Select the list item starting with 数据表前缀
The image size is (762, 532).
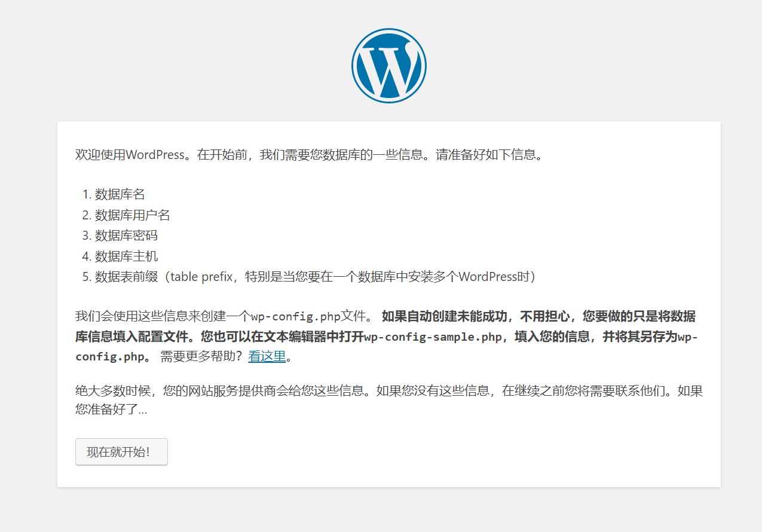click(318, 277)
